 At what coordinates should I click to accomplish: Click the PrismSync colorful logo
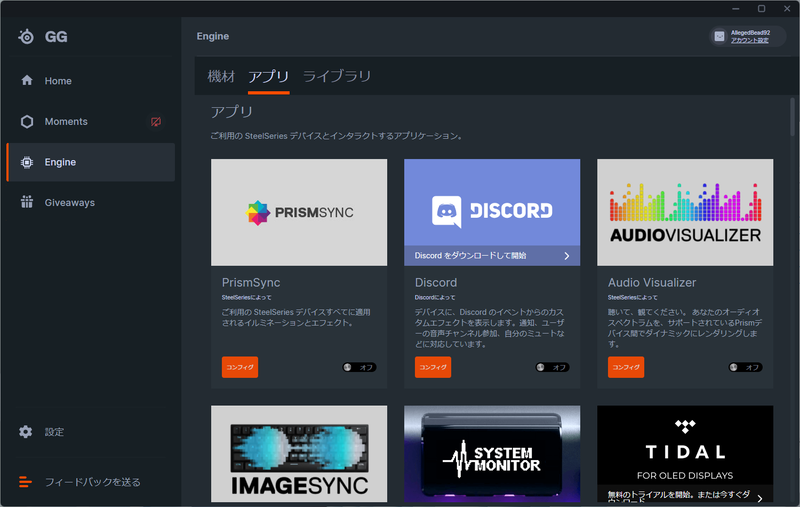click(x=258, y=213)
